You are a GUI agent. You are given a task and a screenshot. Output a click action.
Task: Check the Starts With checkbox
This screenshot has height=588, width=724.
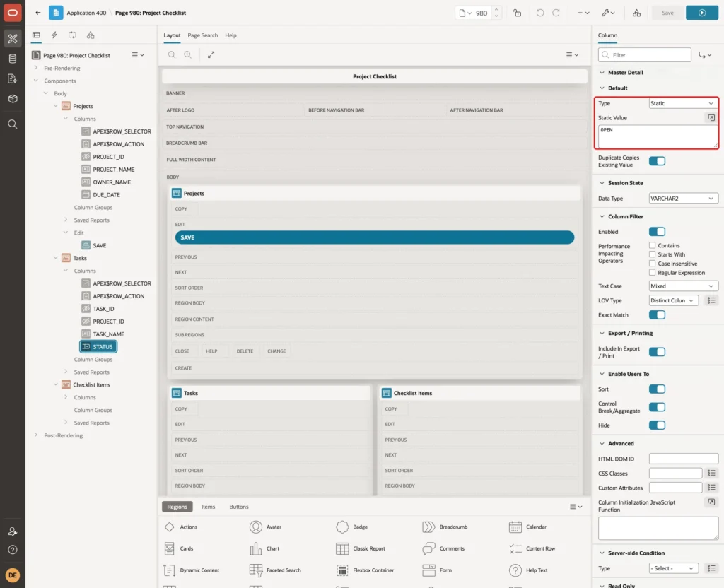pos(652,254)
